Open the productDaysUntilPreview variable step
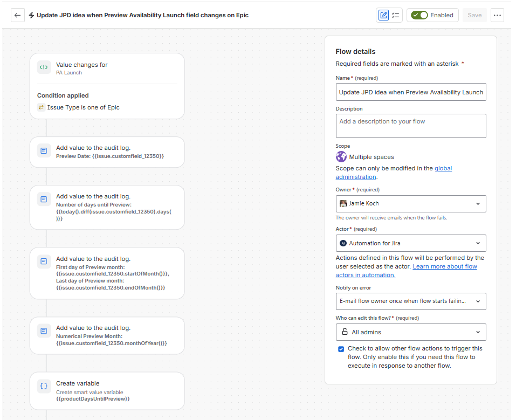Screen dimensions: 516x420 pos(107,391)
